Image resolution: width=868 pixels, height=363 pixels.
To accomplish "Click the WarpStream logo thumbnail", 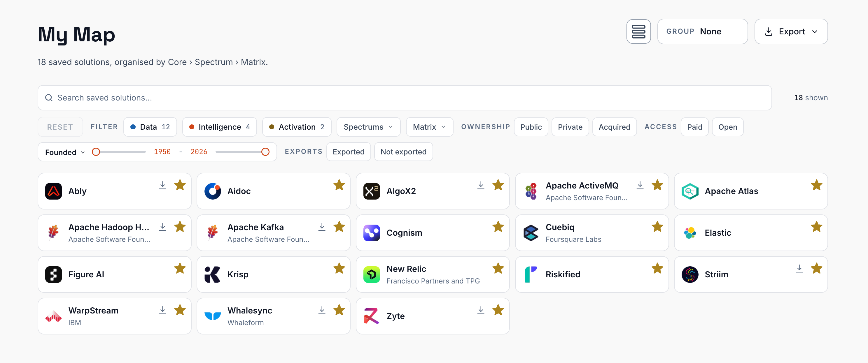I will click(53, 316).
